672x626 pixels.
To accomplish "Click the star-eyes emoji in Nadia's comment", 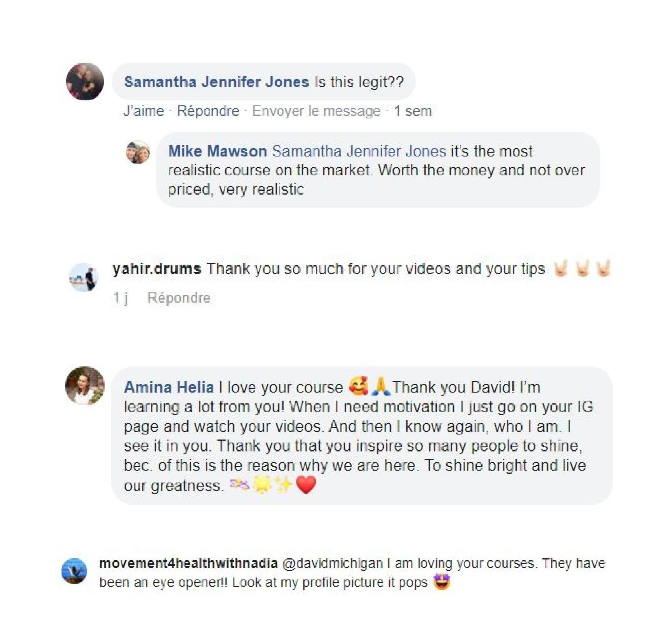I will 442,582.
